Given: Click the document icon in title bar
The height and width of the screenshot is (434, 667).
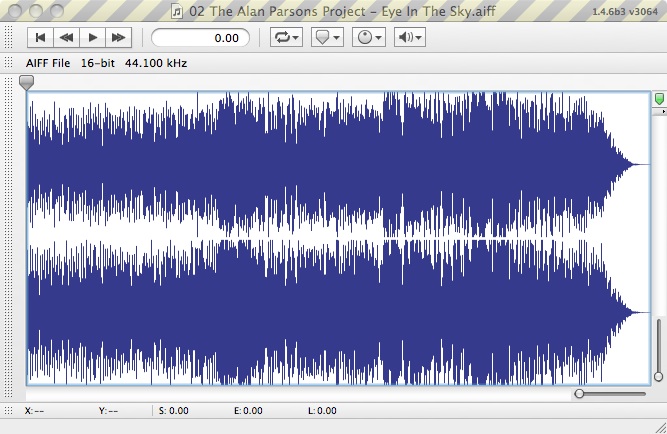Looking at the screenshot, I should 177,11.
